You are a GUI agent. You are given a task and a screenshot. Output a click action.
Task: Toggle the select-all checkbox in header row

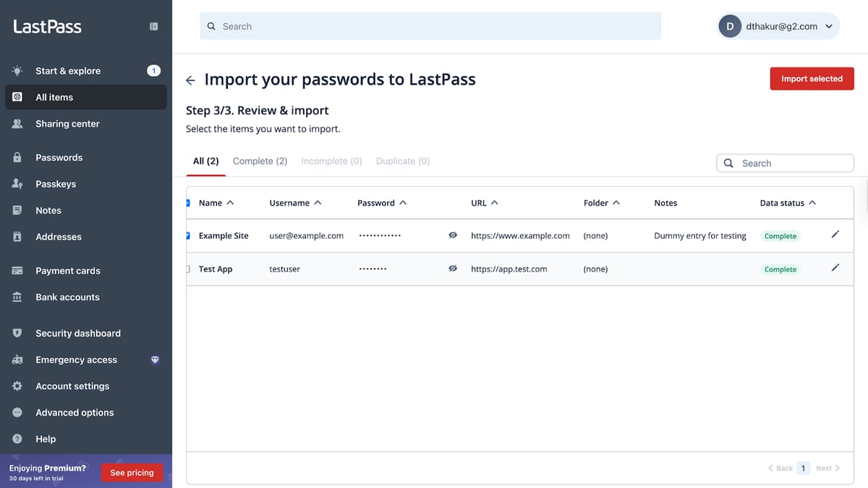click(x=188, y=203)
